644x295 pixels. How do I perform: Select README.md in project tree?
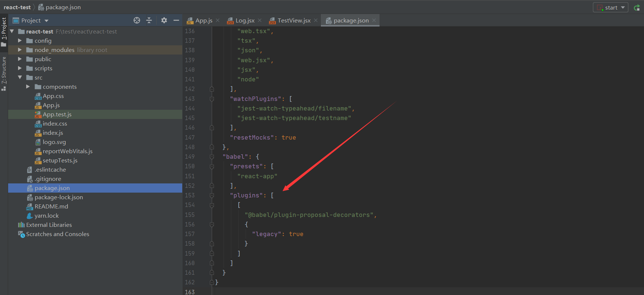pyautogui.click(x=51, y=206)
